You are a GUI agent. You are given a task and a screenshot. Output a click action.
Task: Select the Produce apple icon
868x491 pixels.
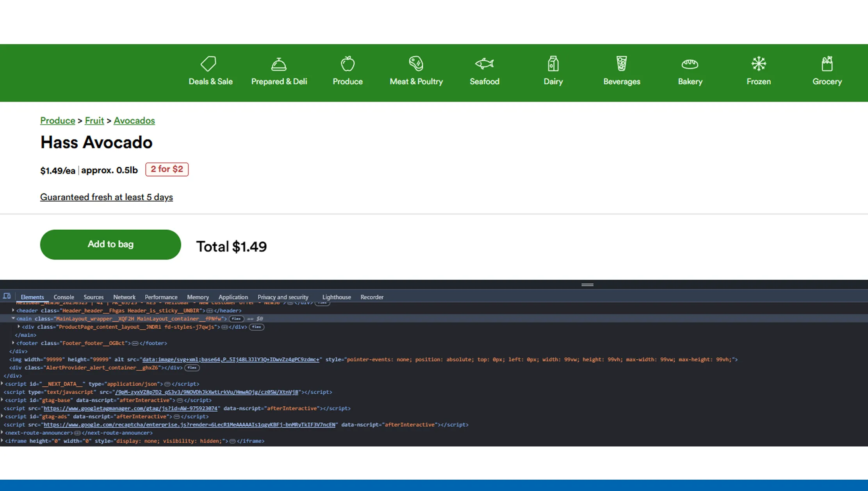click(348, 64)
